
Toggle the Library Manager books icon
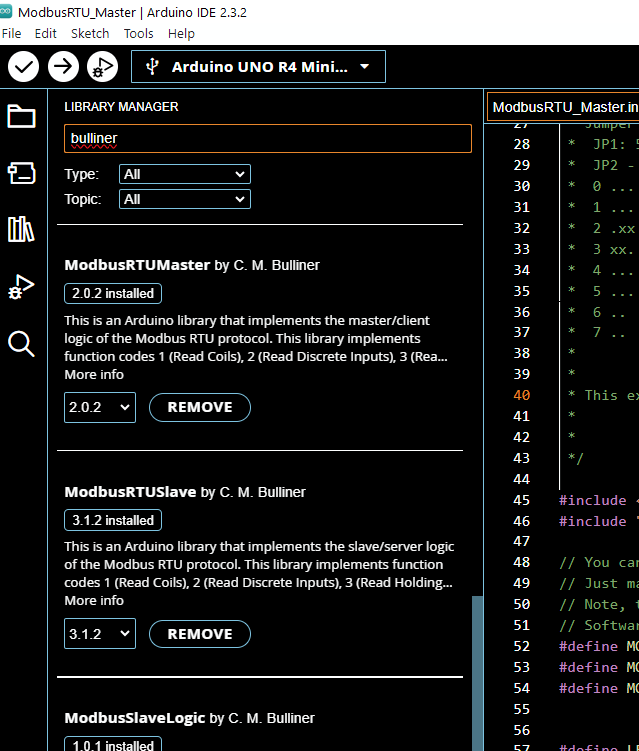(x=22, y=229)
